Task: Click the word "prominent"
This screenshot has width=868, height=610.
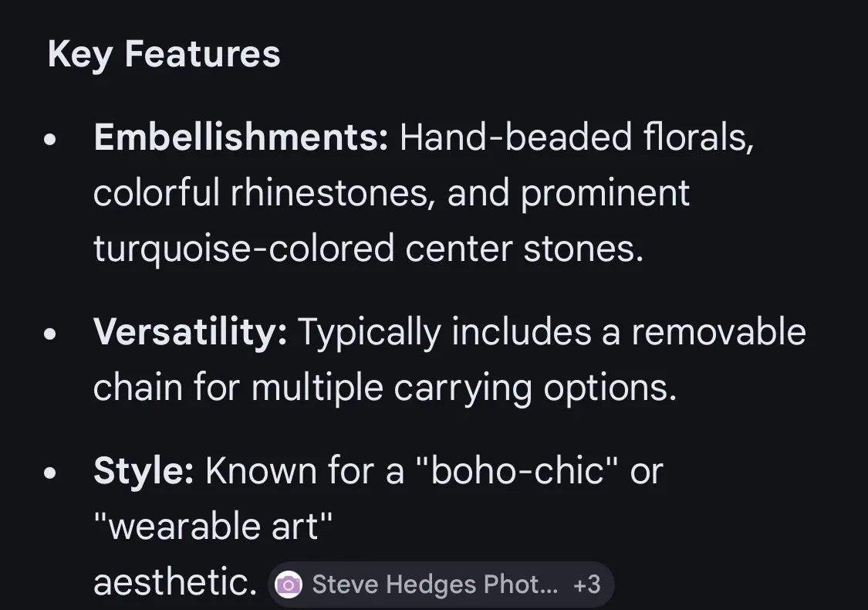Action: 605,193
